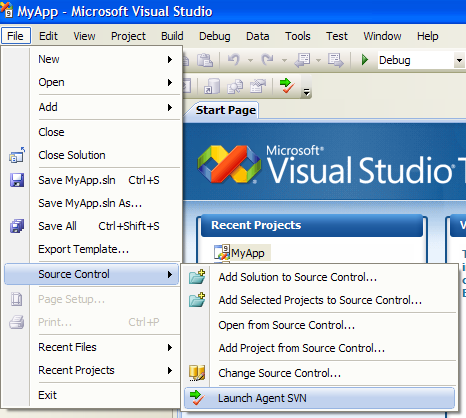The width and height of the screenshot is (466, 418).
Task: Open the Debug configuration dropdown
Action: pos(459,60)
